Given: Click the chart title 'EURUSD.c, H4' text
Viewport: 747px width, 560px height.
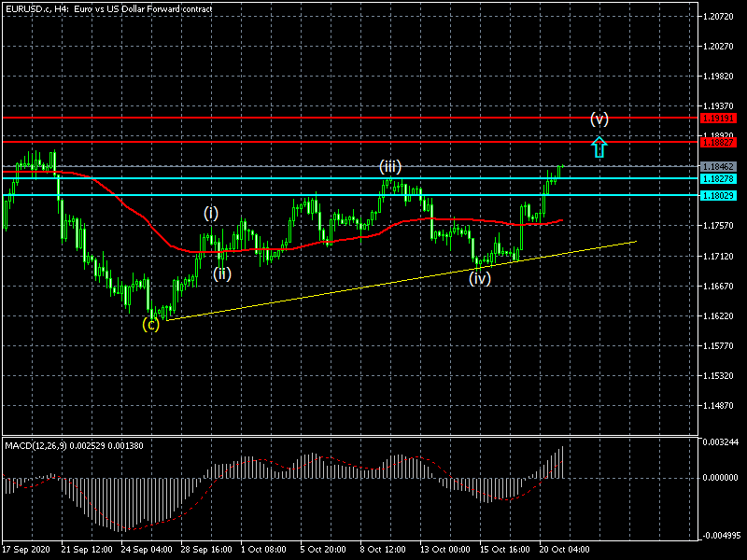Looking at the screenshot, I should (x=36, y=9).
